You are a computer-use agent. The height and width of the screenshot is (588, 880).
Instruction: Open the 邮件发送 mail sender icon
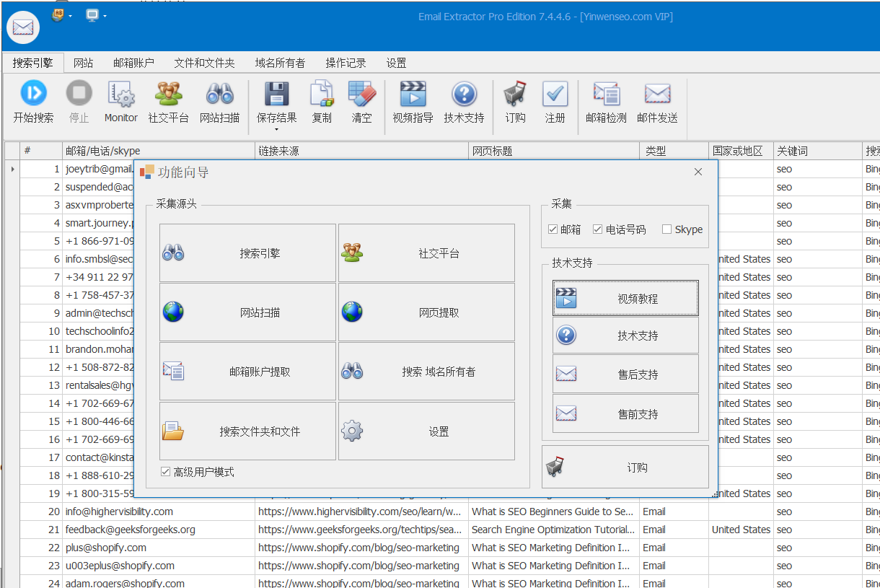657,94
